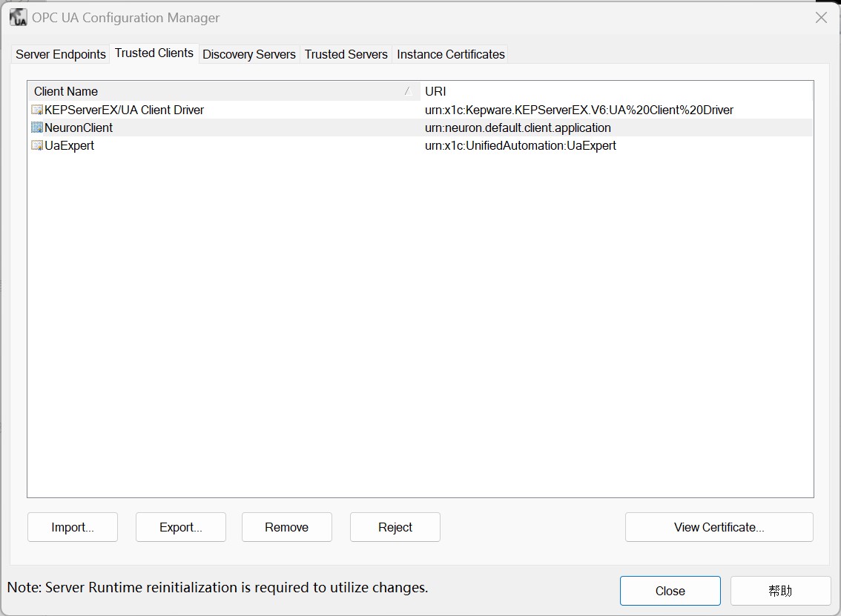Click the OPC UA icon in the title bar
Image resolution: width=841 pixels, height=616 pixels.
pyautogui.click(x=17, y=16)
